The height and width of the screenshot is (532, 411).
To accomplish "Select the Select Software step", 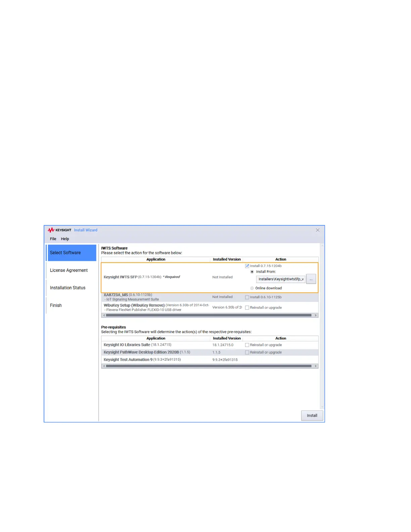I will point(72,253).
